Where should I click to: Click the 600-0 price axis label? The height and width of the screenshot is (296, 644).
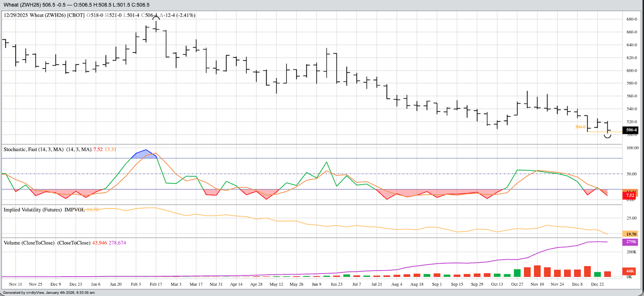coord(631,71)
